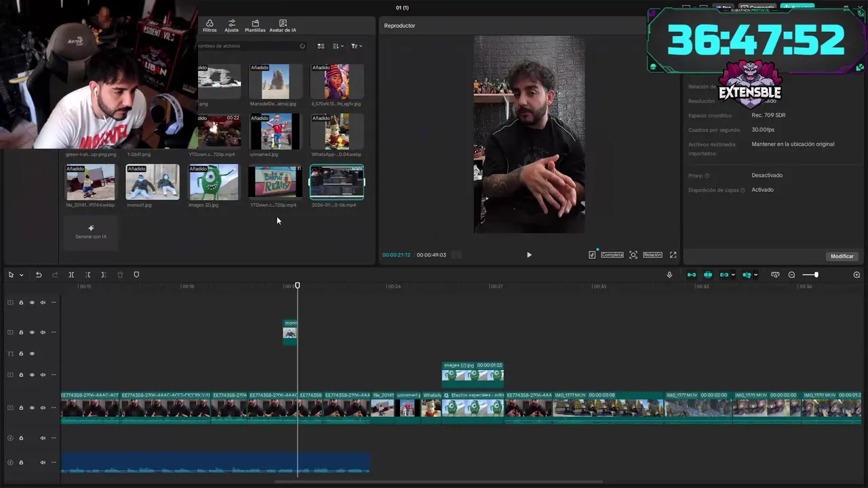Enter fullscreen preview mode
The height and width of the screenshot is (488, 868).
pyautogui.click(x=673, y=255)
